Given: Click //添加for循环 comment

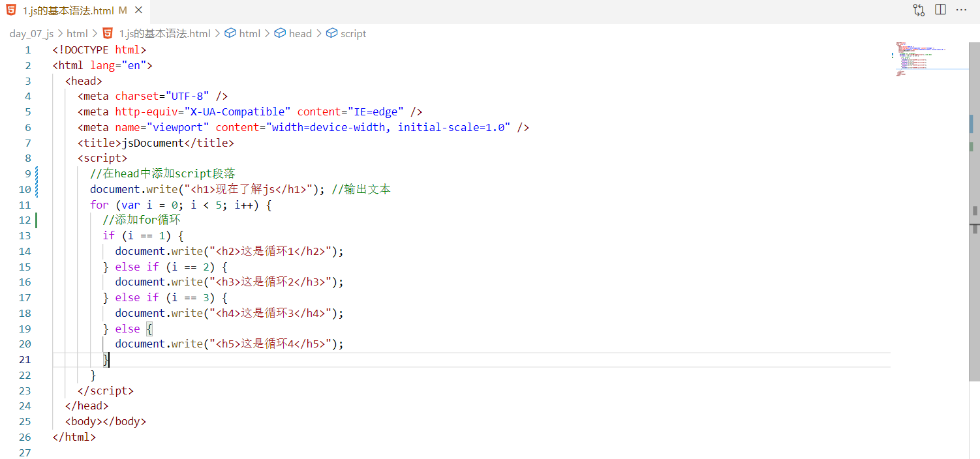Looking at the screenshot, I should tap(142, 220).
